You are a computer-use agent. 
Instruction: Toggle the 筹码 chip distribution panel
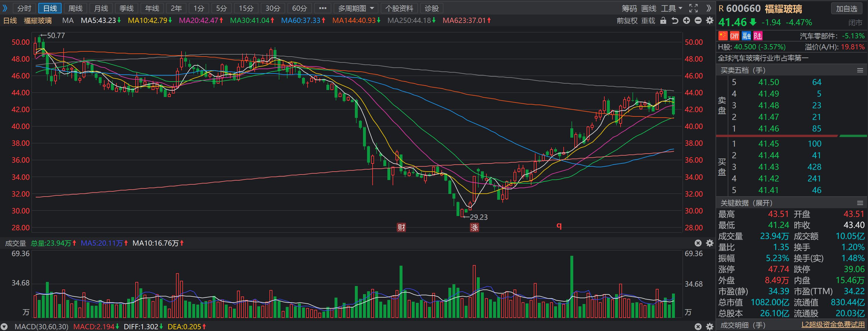point(629,8)
